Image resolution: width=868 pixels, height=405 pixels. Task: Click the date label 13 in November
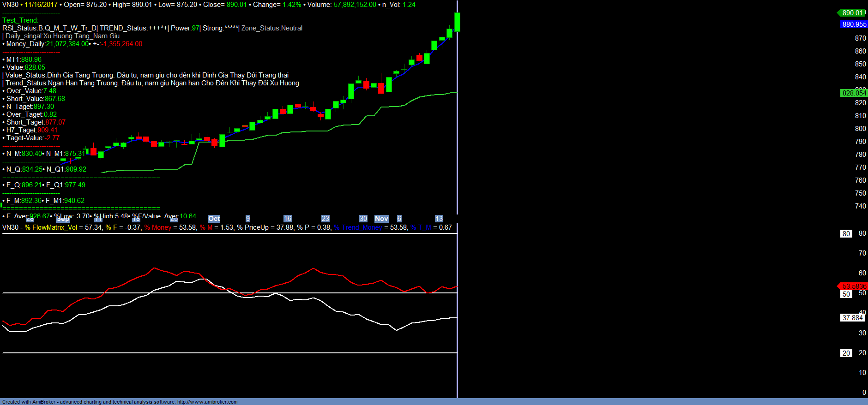click(439, 219)
